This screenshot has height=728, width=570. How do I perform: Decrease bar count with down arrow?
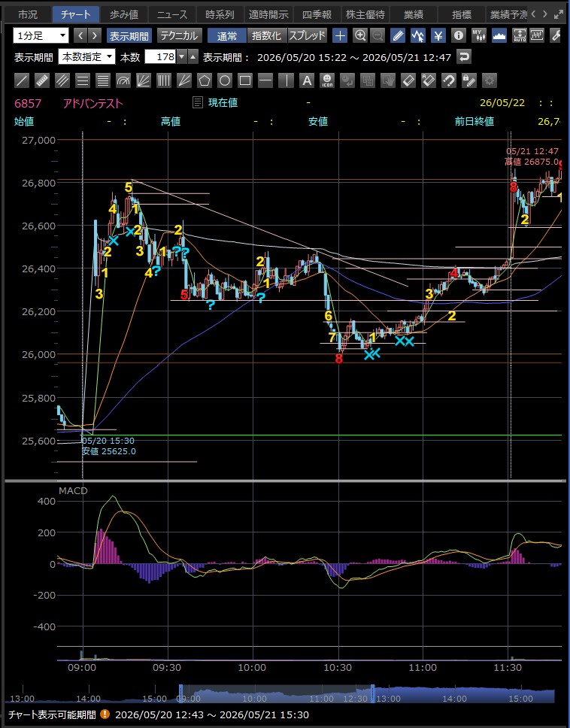182,57
